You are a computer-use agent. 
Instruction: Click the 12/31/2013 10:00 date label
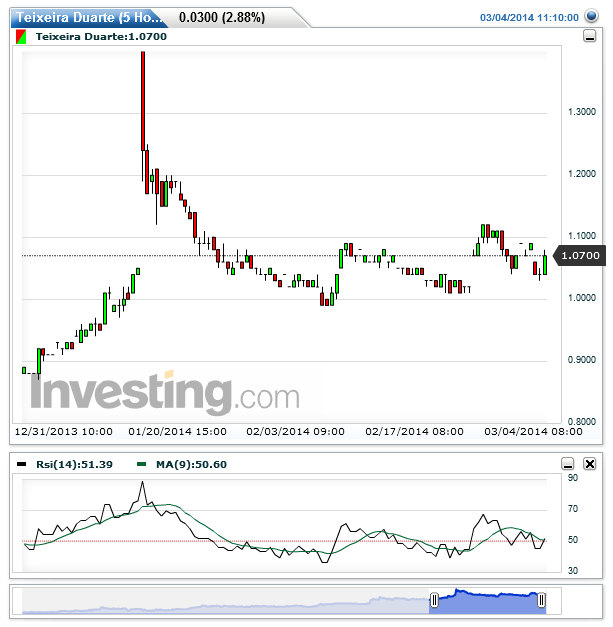pos(64,431)
